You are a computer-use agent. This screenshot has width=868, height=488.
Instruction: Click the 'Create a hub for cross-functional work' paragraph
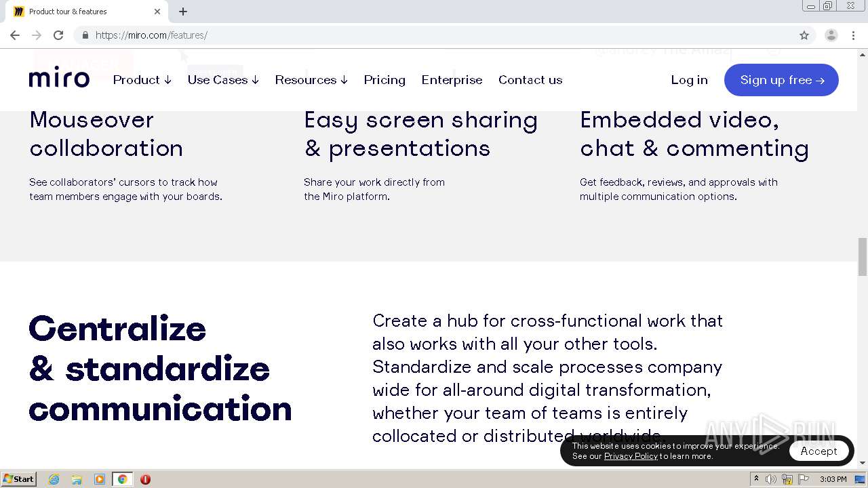click(x=548, y=378)
